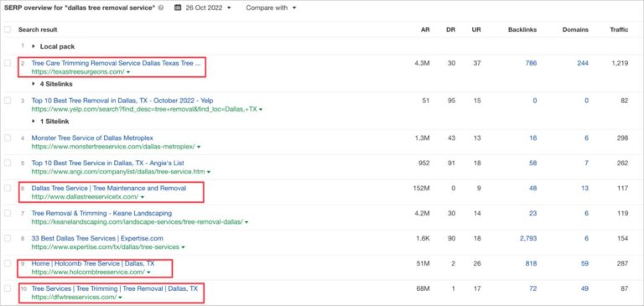Click the keanelandscaping.com tree-removal-dallas URL
This screenshot has width=644, height=306.
pyautogui.click(x=138, y=222)
